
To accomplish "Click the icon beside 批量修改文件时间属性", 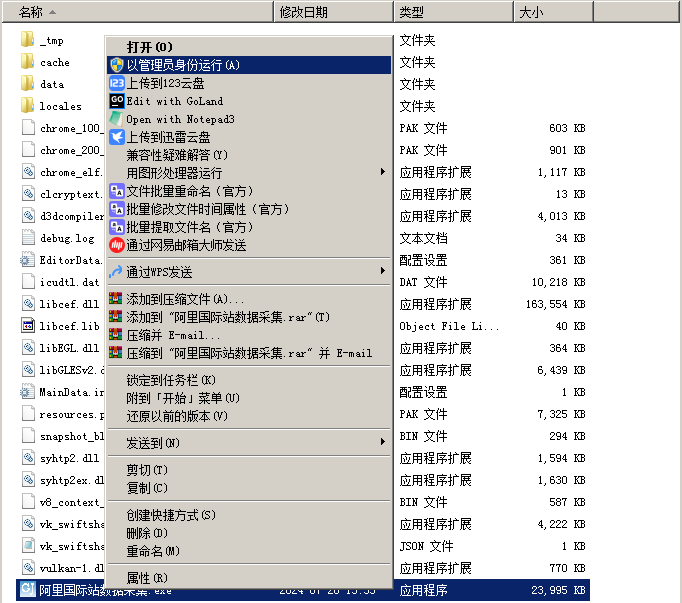I will [117, 209].
